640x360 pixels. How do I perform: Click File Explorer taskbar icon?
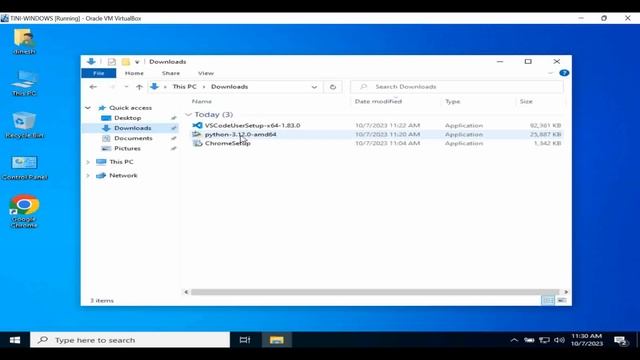point(276,340)
